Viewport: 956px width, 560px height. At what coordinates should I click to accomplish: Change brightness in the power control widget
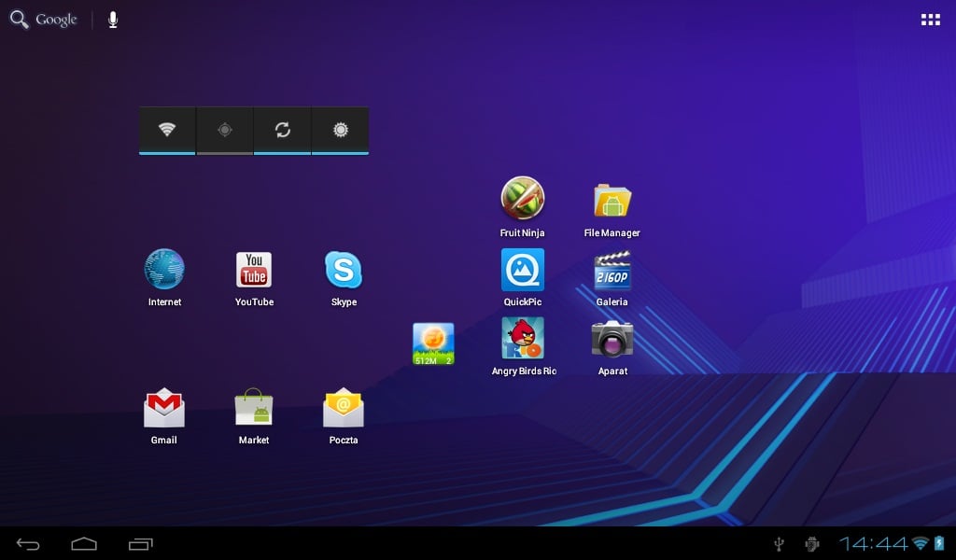coord(340,130)
